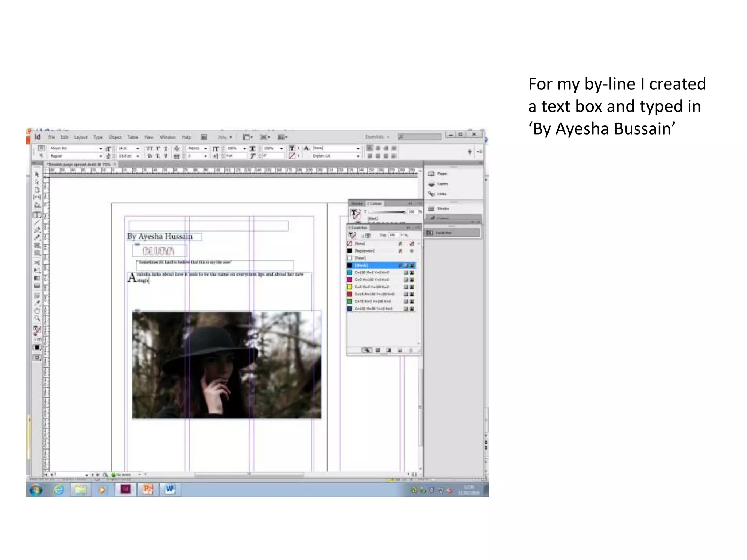Viewport: 747px width, 560px height.
Task: Click the Superscript formatting icon
Action: tap(158, 148)
